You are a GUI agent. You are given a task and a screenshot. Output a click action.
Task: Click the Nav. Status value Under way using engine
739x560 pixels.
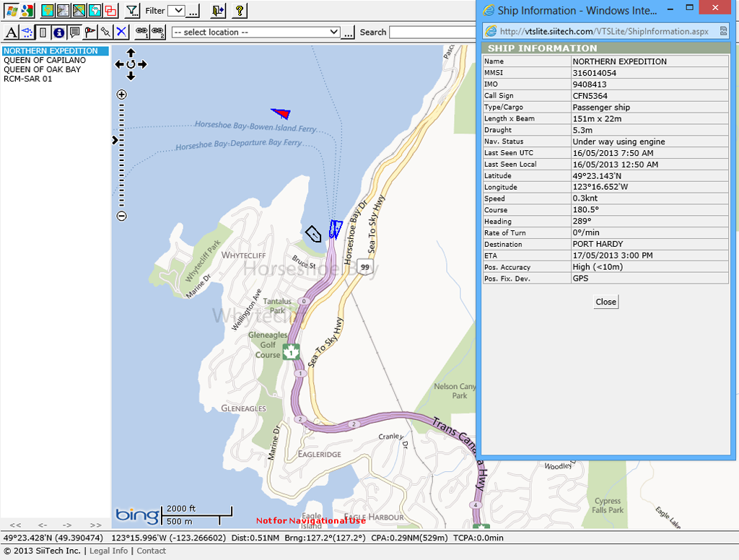[618, 141]
